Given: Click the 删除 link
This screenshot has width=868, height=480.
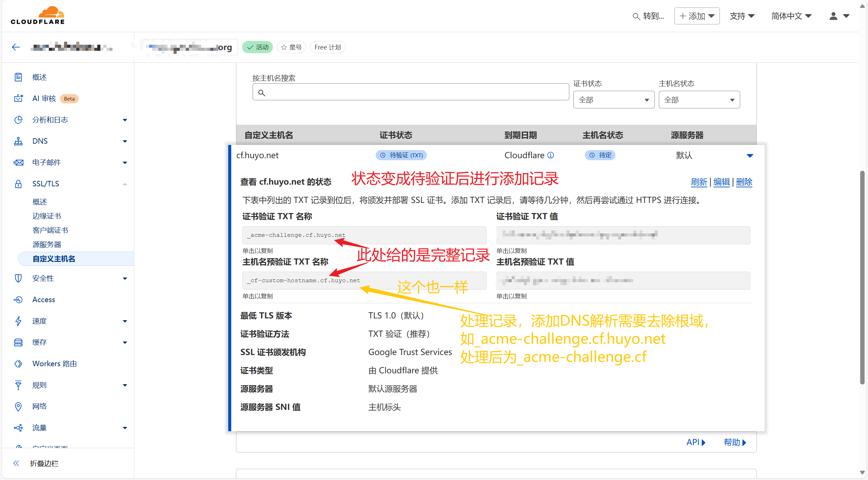Looking at the screenshot, I should [744, 182].
